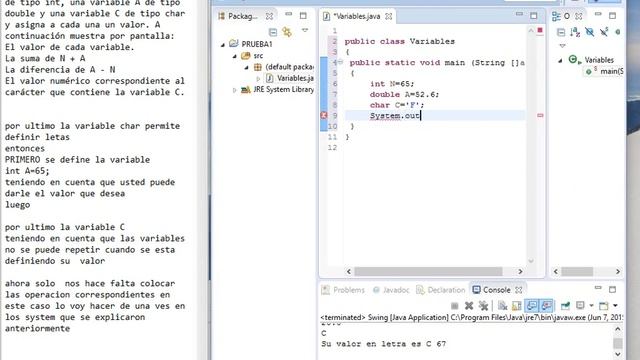
Task: Switch to the Problems tab
Action: (343, 290)
